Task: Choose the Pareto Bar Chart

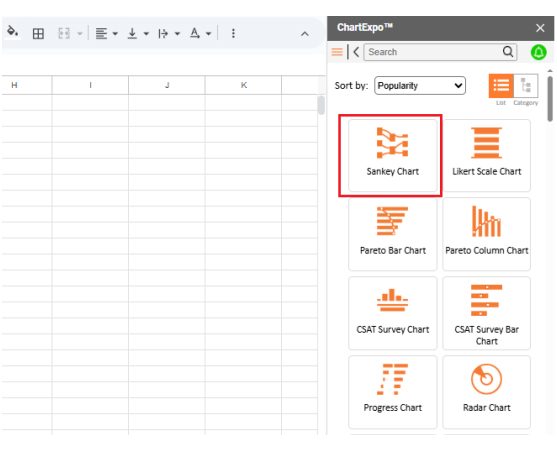Action: (393, 234)
